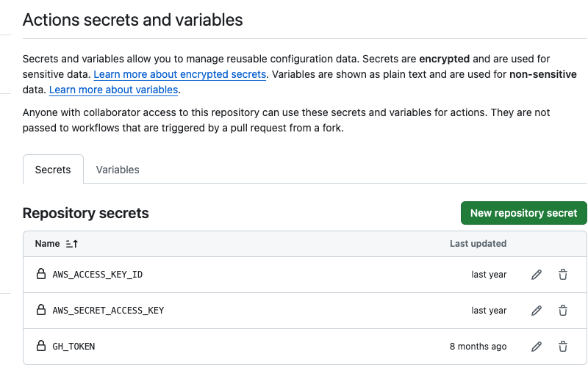Click the lock icon beside AWS_SECRET_ACCESS_KEY
Image resolution: width=588 pixels, height=376 pixels.
(x=41, y=310)
